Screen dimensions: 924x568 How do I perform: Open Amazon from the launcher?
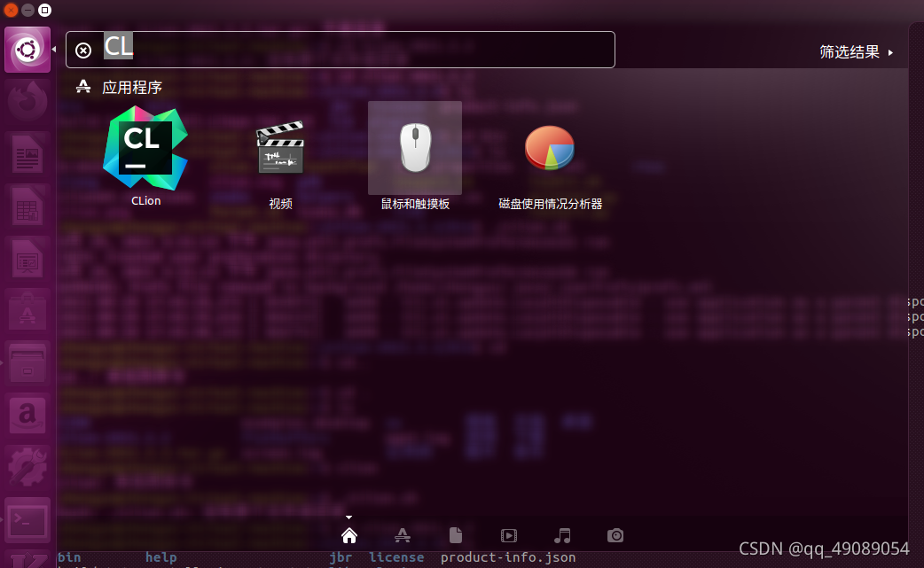[27, 414]
